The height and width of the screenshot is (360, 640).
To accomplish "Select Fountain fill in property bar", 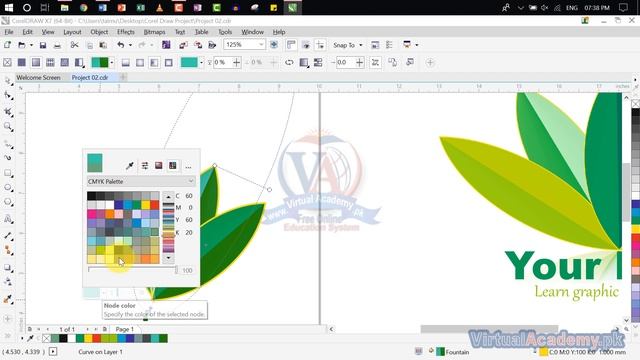I will pos(36,62).
